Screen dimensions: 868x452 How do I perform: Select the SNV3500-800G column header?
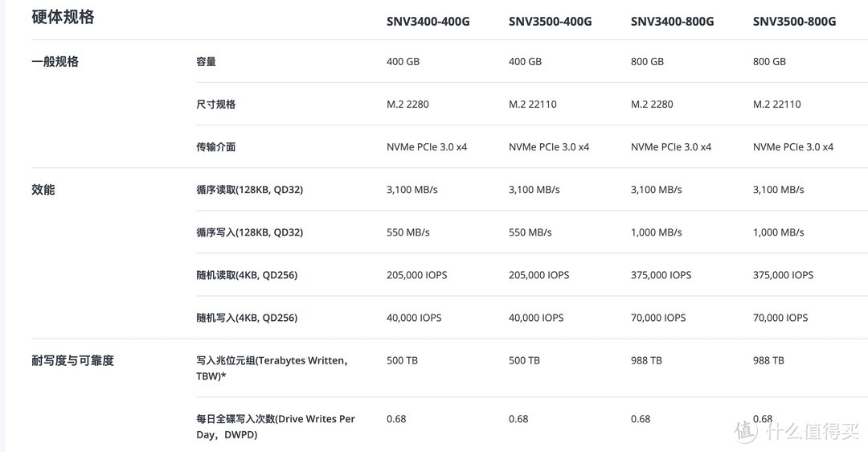point(794,22)
